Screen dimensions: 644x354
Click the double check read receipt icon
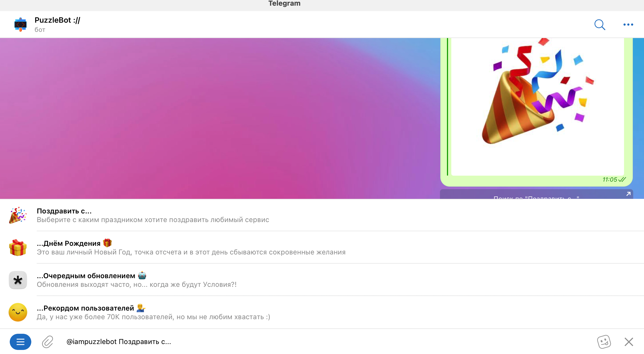pyautogui.click(x=622, y=180)
